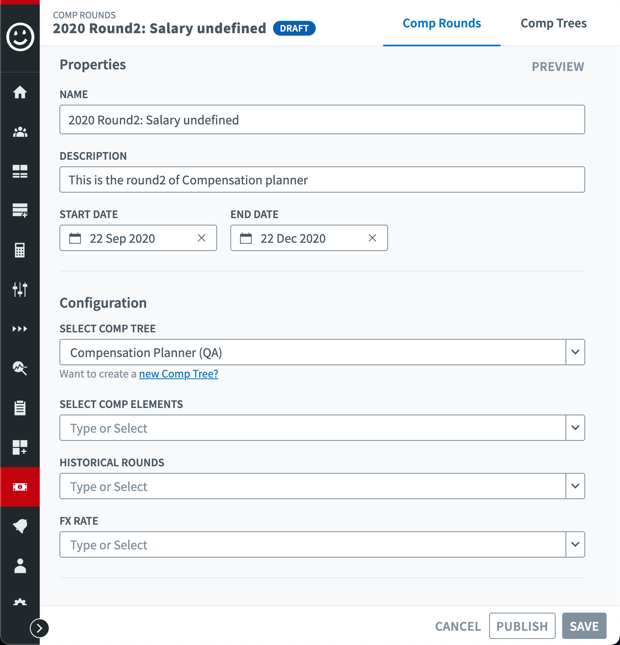The height and width of the screenshot is (645, 620).
Task: Click the clipboard icon in sidebar
Action: 20,408
